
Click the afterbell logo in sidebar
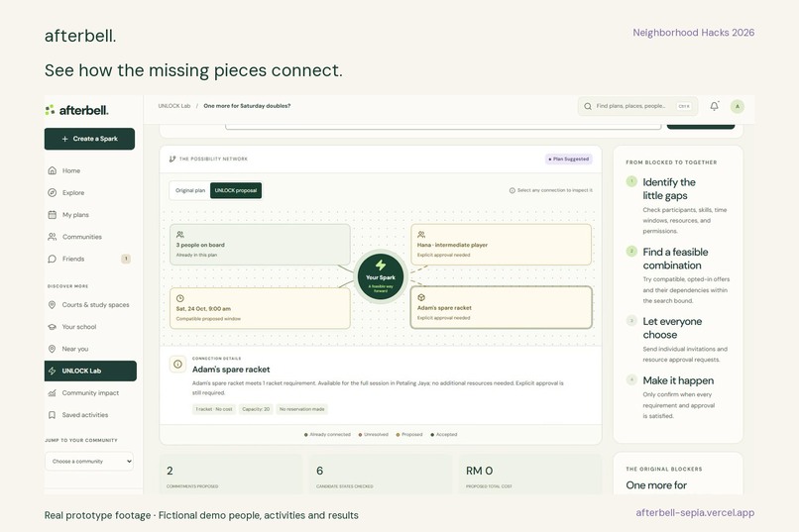[x=77, y=110]
